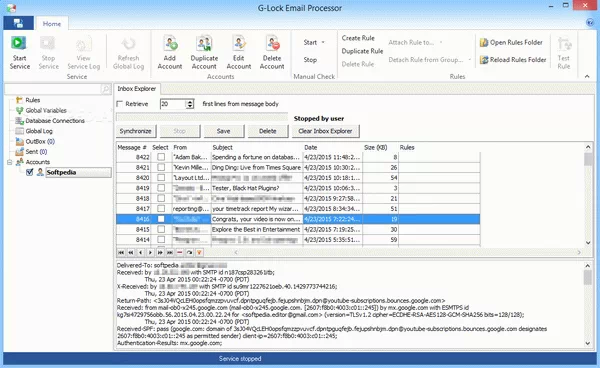
Task: Open Database Connections in the sidebar
Action: 55,121
